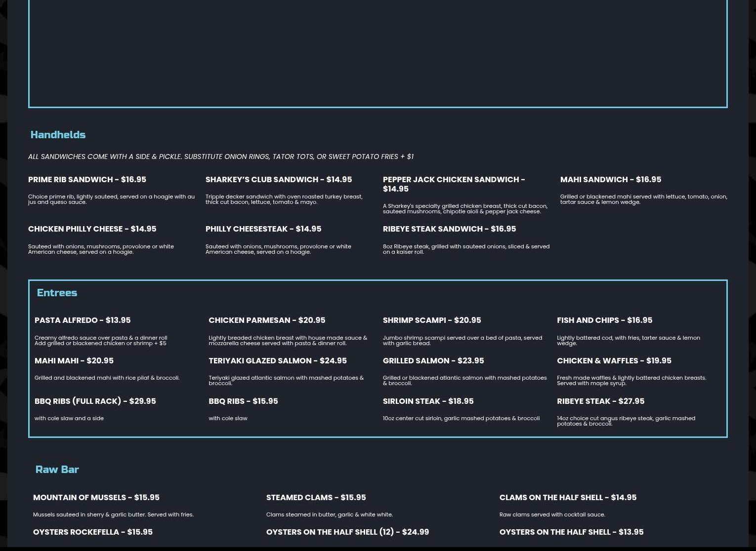Click the BBQ Ribs (Full Rack) title
This screenshot has height=551, width=756.
[95, 401]
